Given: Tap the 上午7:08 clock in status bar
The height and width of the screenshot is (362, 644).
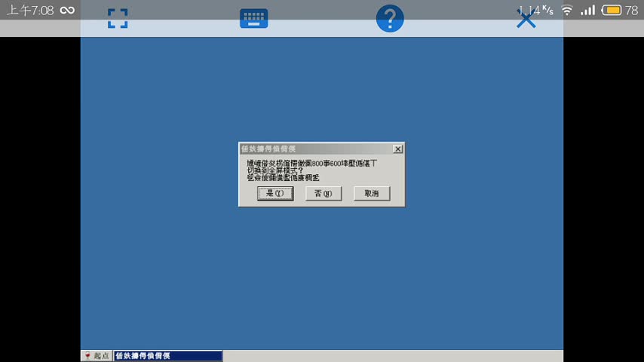Looking at the screenshot, I should coord(30,10).
